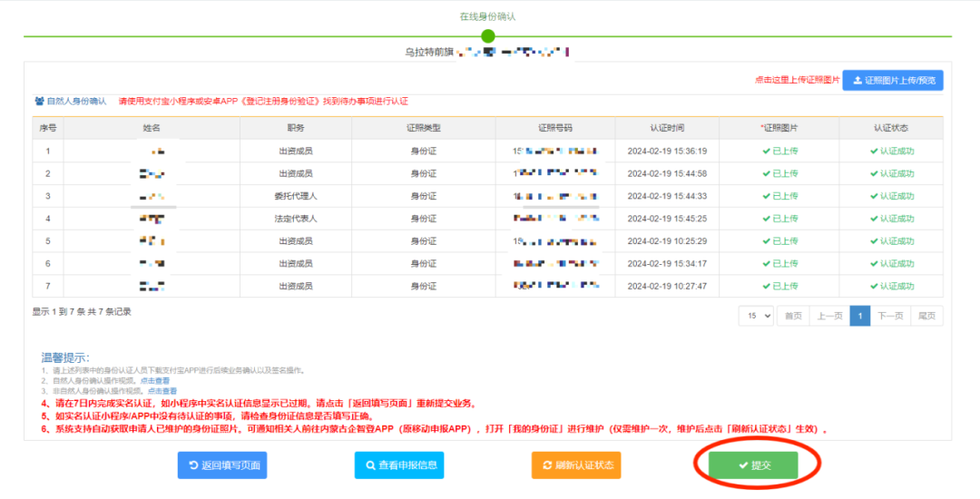Go to 首页 first page
Screen dimensions: 980x499
tap(793, 316)
